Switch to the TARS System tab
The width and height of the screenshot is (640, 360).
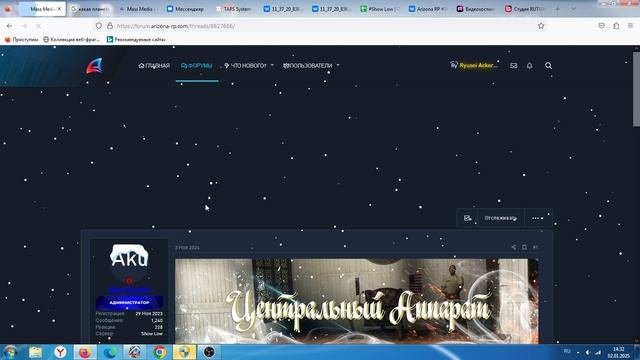(x=233, y=9)
